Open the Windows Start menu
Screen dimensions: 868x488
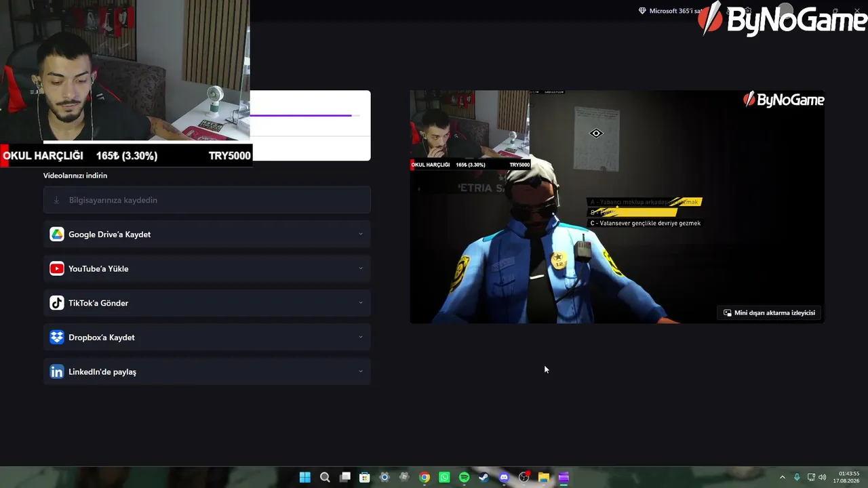pos(305,477)
